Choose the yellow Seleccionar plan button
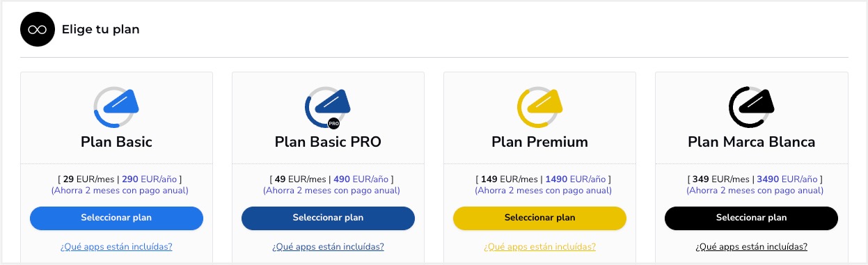 pyautogui.click(x=539, y=218)
